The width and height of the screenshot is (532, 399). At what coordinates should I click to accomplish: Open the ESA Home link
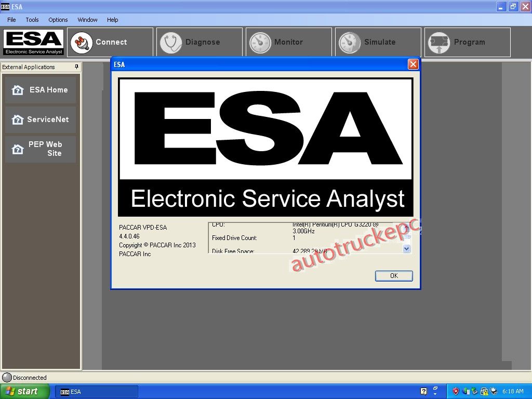41,90
